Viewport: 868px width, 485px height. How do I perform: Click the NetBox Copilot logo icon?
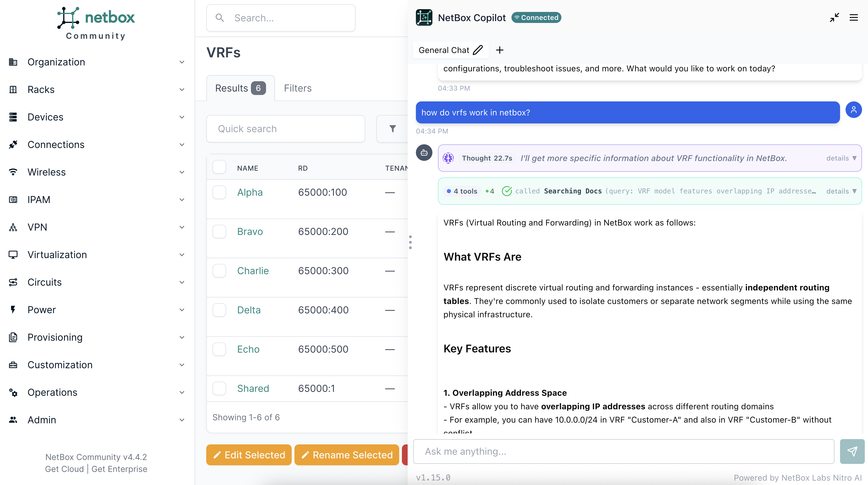click(x=424, y=17)
